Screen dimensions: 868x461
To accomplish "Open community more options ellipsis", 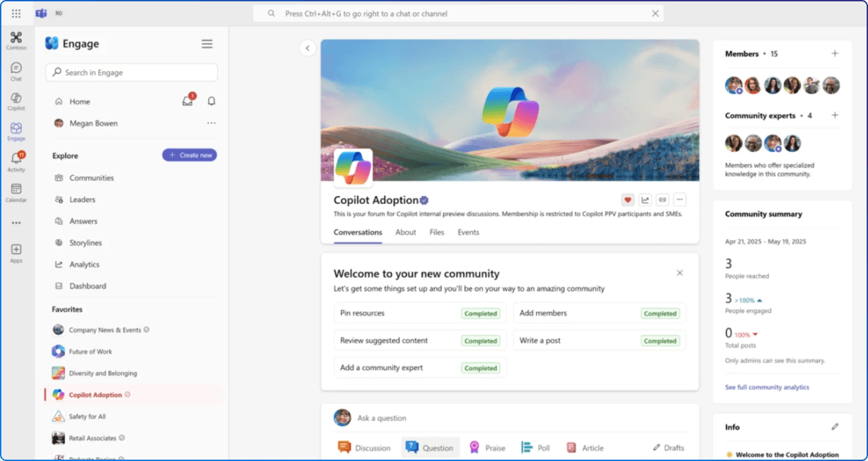I will (x=680, y=200).
